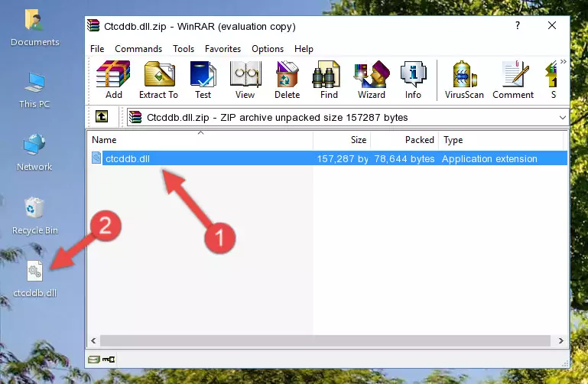This screenshot has width=588, height=384.
Task: Click the partially hidden SFX toolbar icon
Action: tap(552, 80)
